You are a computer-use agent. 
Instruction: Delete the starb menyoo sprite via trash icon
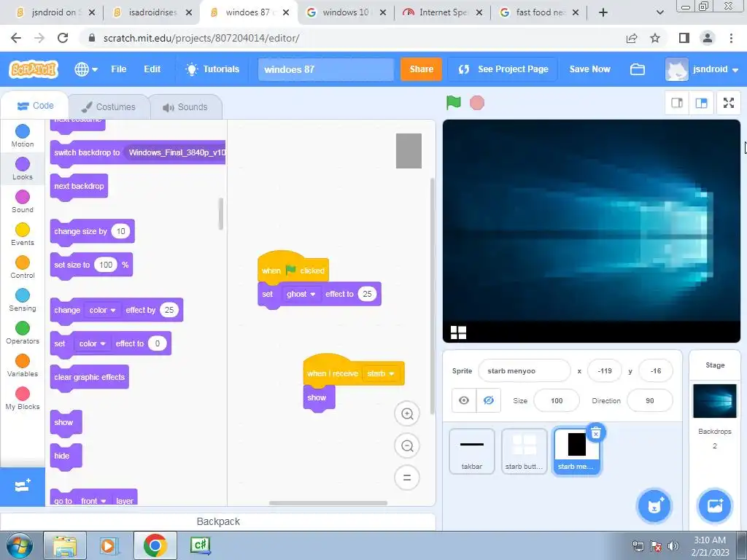[595, 432]
